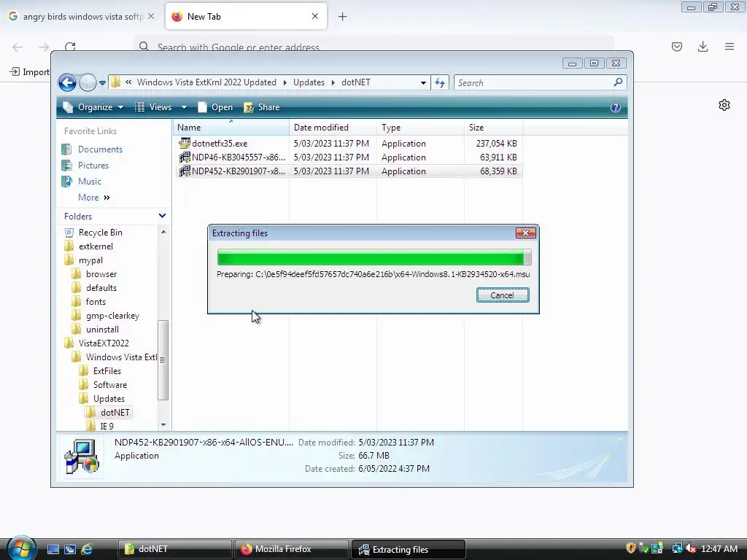Click Firefox address search bar
Image resolution: width=747 pixels, height=560 pixels.
coord(374,47)
